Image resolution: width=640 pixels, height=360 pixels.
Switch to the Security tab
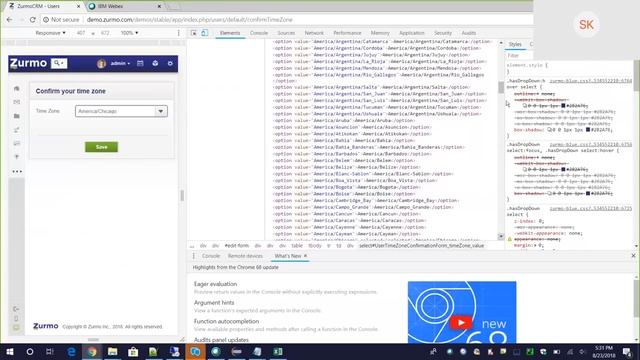443,33
